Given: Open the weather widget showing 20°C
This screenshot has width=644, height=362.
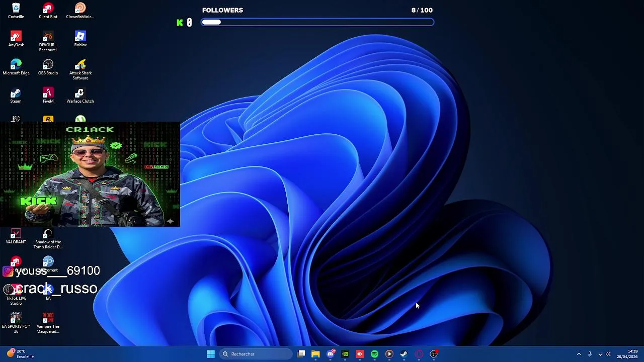Looking at the screenshot, I should 20,354.
